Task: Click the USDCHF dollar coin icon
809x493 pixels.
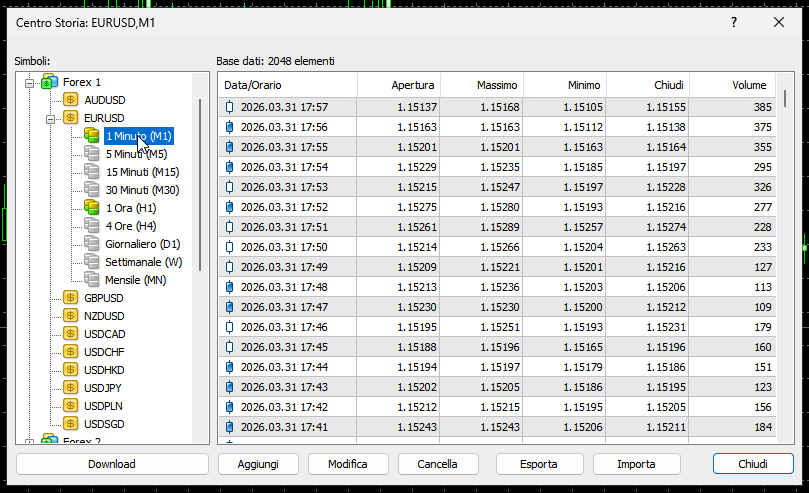Action: pyautogui.click(x=71, y=352)
